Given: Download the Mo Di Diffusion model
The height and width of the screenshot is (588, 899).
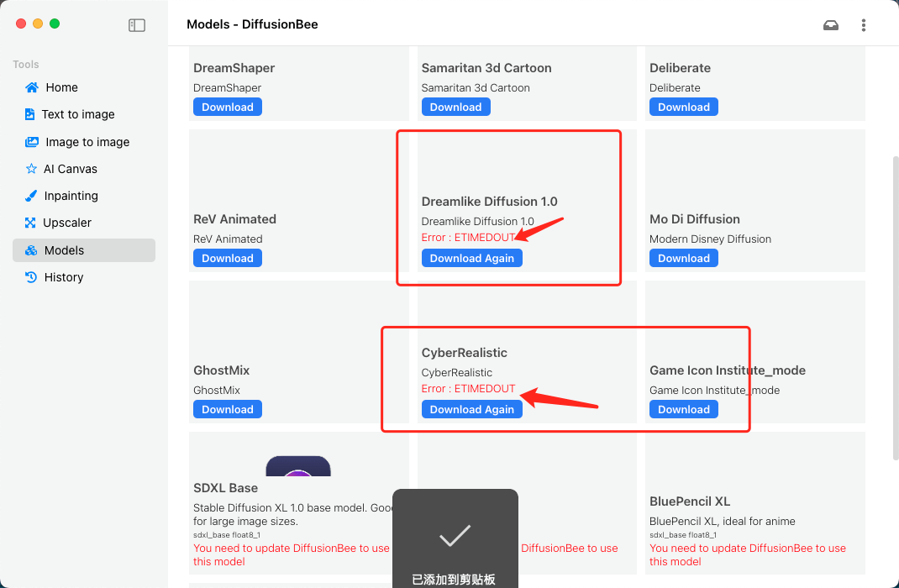Looking at the screenshot, I should (x=683, y=258).
